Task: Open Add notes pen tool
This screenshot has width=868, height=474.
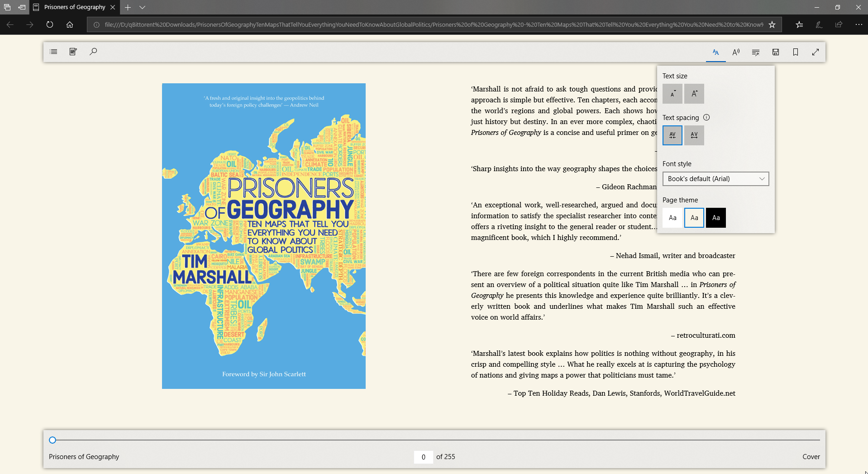Action: pos(819,24)
